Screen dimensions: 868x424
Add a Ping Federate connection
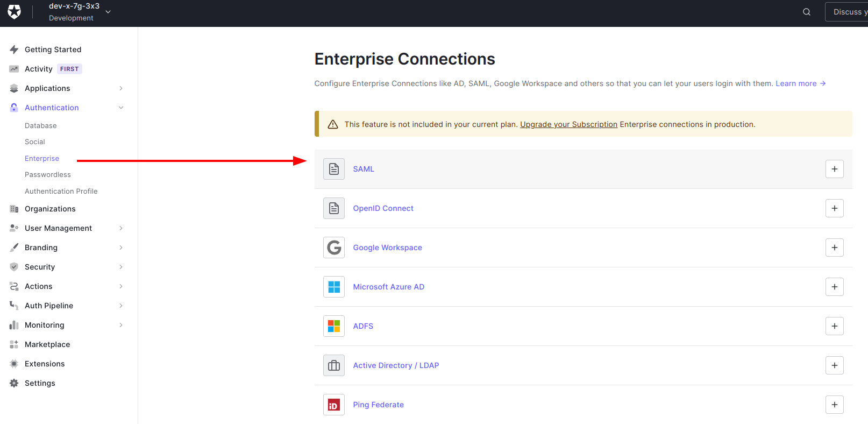pos(835,405)
